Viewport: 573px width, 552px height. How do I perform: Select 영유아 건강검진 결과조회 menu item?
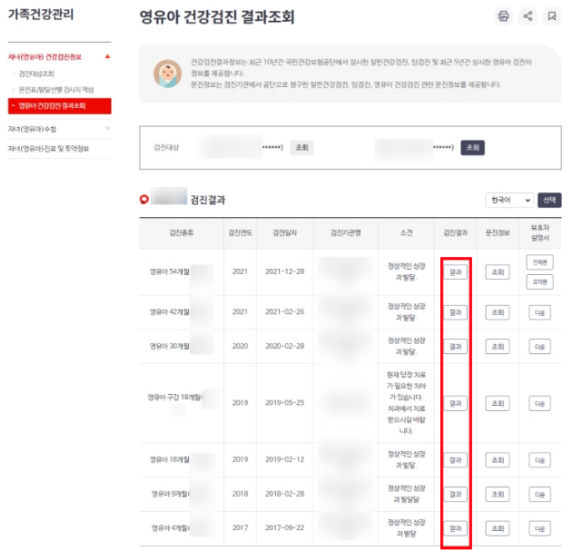tap(60, 106)
